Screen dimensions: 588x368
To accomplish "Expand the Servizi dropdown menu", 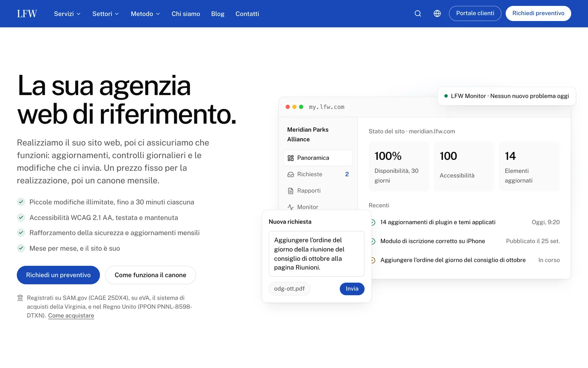I will [67, 14].
